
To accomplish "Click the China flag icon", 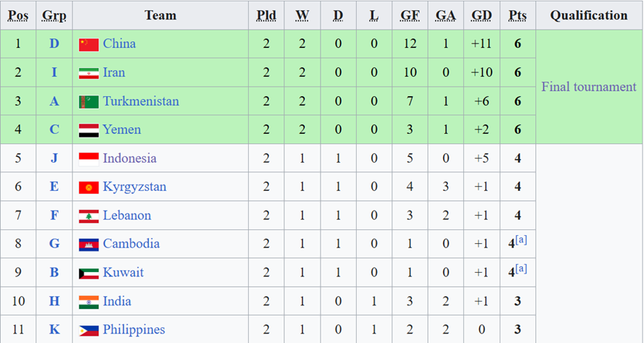I will 89,44.
